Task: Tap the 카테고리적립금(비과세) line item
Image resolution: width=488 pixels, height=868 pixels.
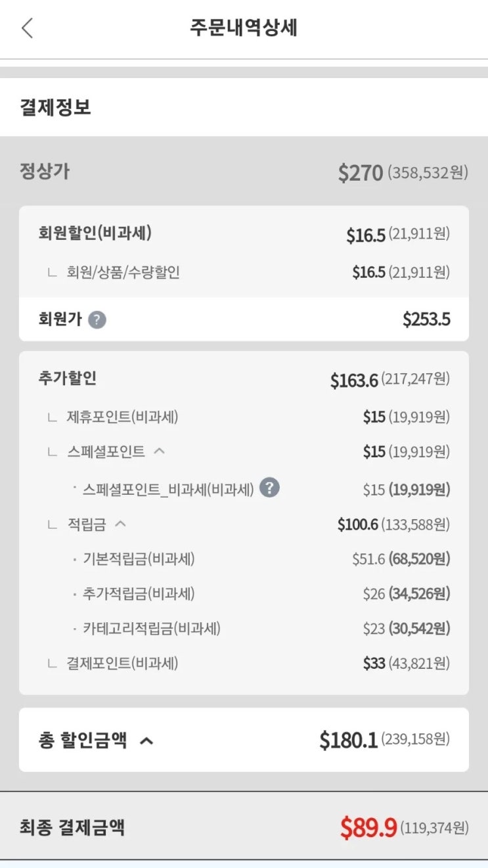Action: [x=151, y=629]
